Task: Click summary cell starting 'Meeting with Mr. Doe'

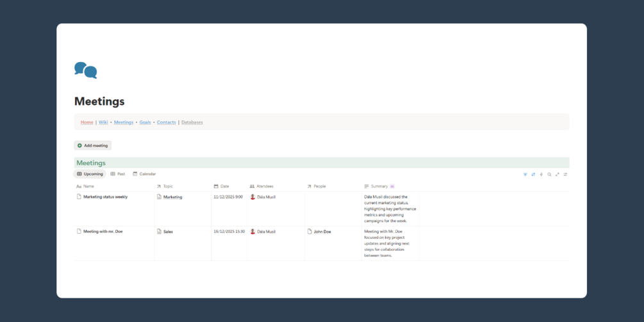Action: [390, 243]
